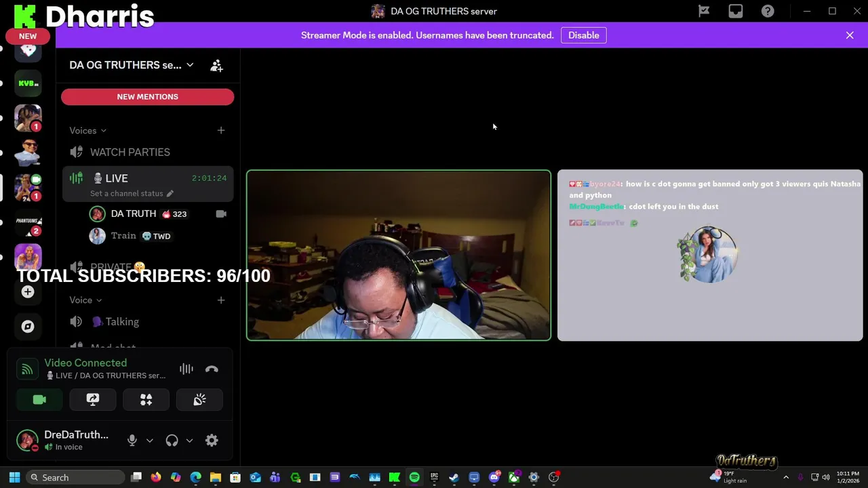Open Spotify from the taskbar
The width and height of the screenshot is (868, 488).
414,477
